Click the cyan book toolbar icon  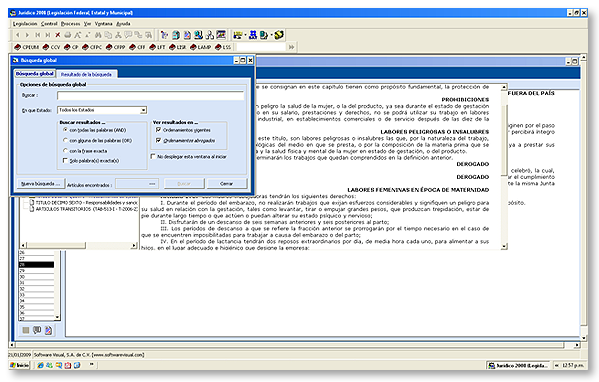176,35
